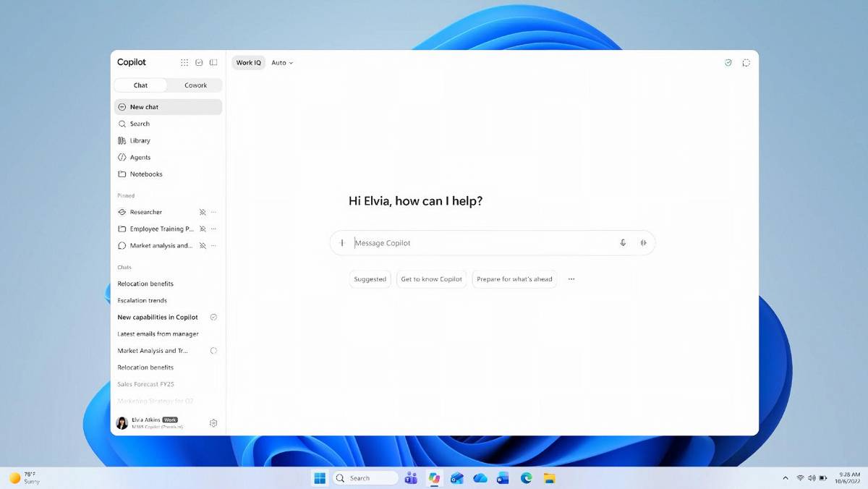Viewport: 868px width, 489px height.
Task: Open more options for Researcher
Action: pos(213,212)
